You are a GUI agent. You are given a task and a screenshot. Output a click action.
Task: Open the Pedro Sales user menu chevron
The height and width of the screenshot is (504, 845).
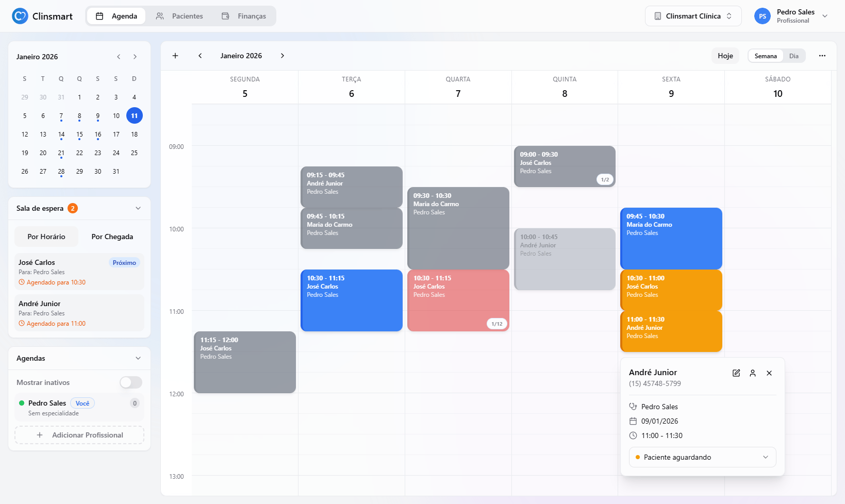click(825, 16)
